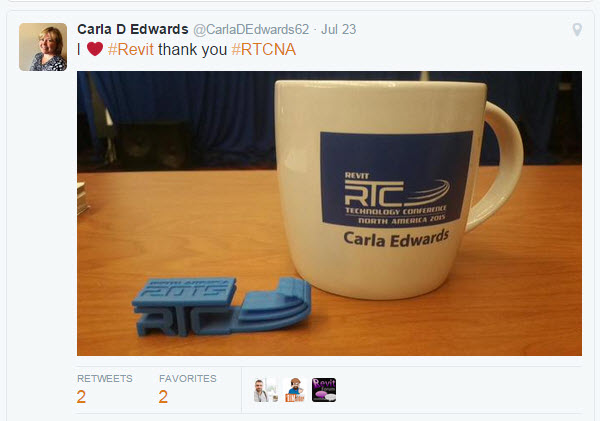Click the Carla Edwards name on the mug
The image size is (600, 421).
[x=396, y=239]
